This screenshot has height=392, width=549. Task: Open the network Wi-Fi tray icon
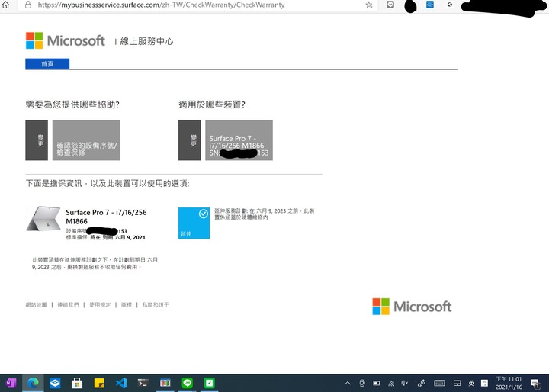coord(391,384)
